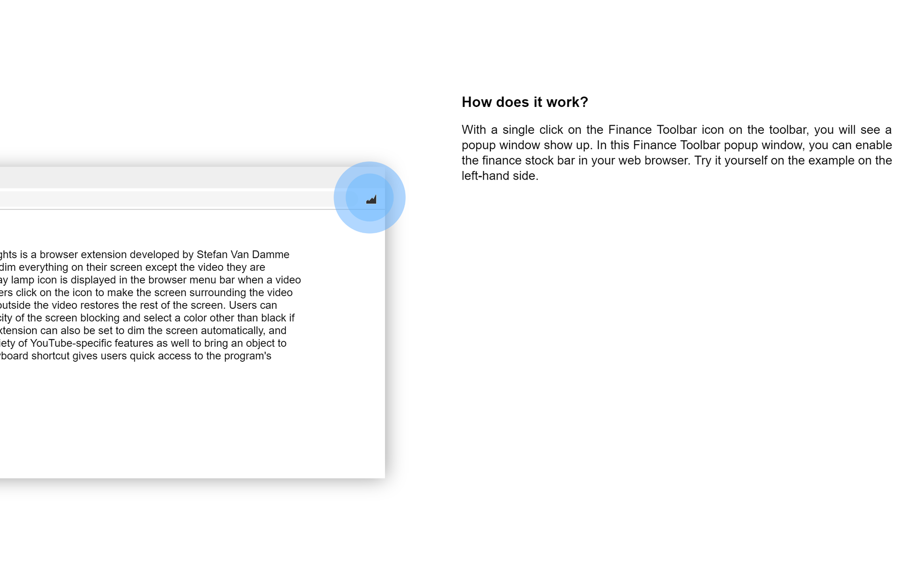Viewport: 924px width, 578px height.
Task: Click the line 'shortcut gives users quick access'
Action: pyautogui.click(x=136, y=356)
